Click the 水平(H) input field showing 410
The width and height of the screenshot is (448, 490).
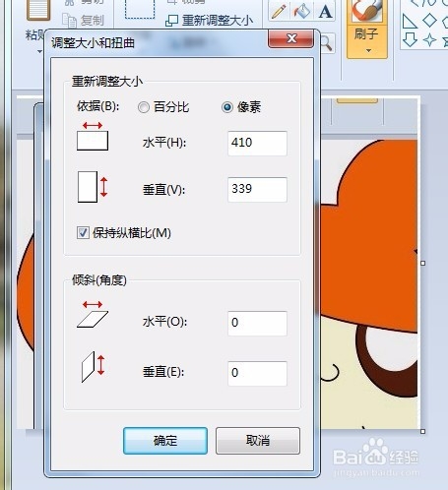point(257,143)
